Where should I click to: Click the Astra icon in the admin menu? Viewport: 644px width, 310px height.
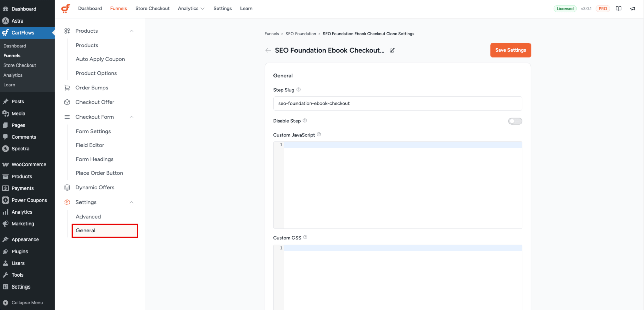click(6, 21)
